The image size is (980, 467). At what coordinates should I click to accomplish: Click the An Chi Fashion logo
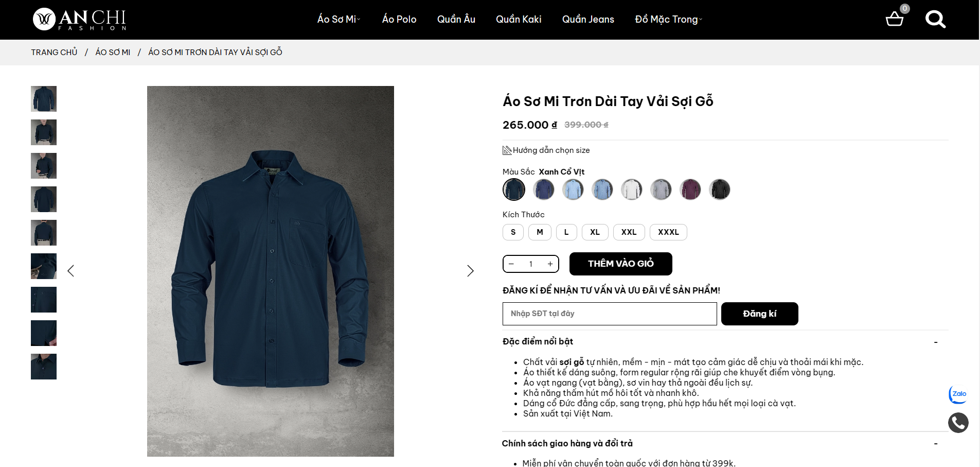coord(80,20)
